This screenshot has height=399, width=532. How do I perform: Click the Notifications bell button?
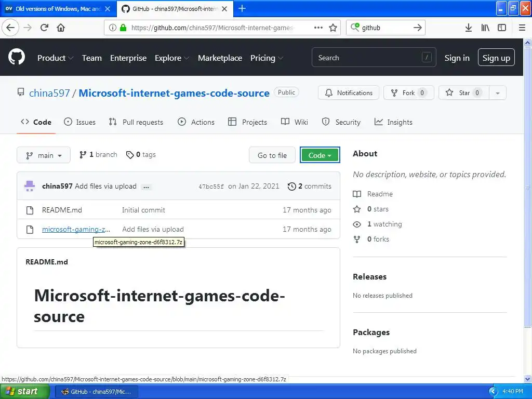(349, 93)
